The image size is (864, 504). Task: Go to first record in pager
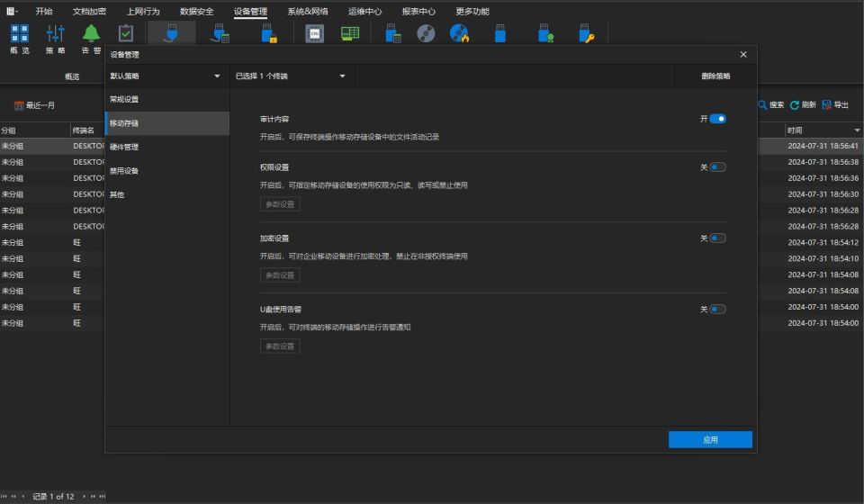click(x=4, y=496)
